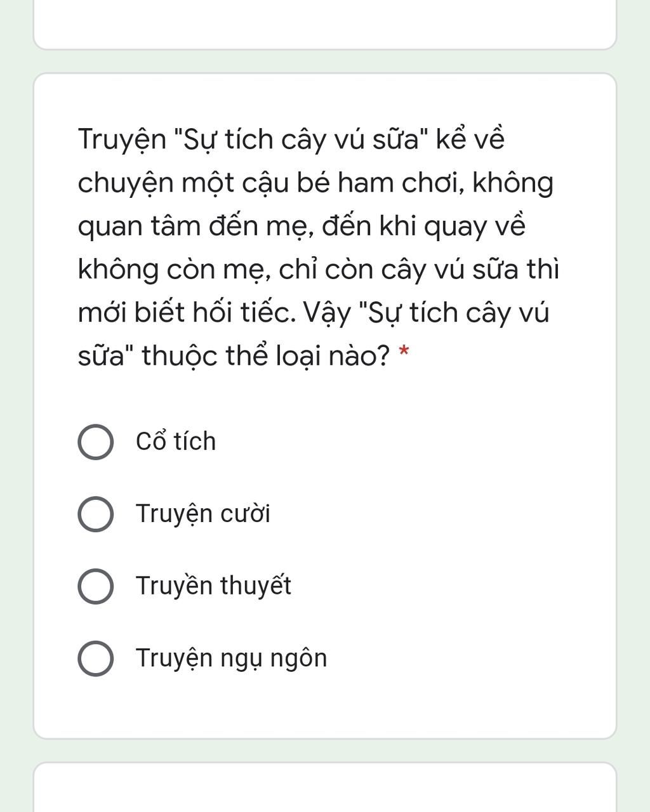This screenshot has width=650, height=812.
Task: Click the red required asterisk
Action: coord(404,354)
